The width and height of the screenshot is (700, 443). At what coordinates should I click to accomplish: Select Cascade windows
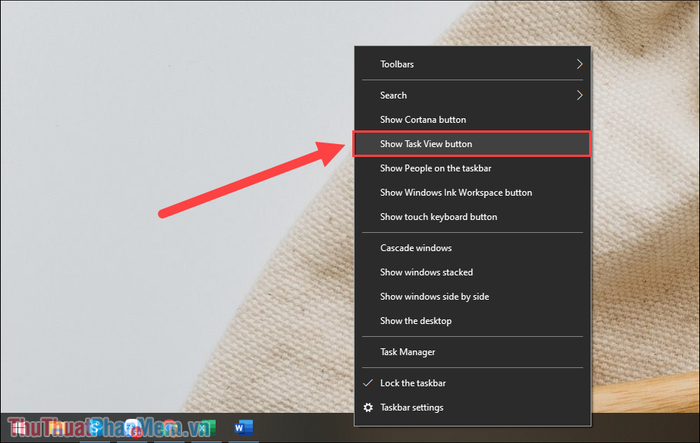point(473,248)
